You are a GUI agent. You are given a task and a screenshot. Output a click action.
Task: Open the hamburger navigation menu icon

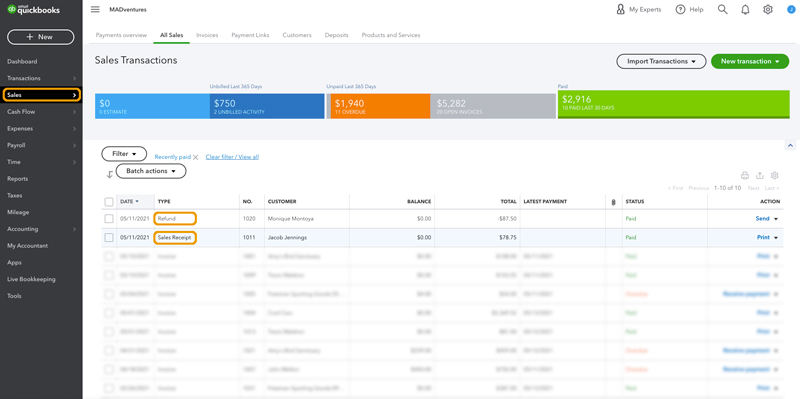click(x=95, y=10)
